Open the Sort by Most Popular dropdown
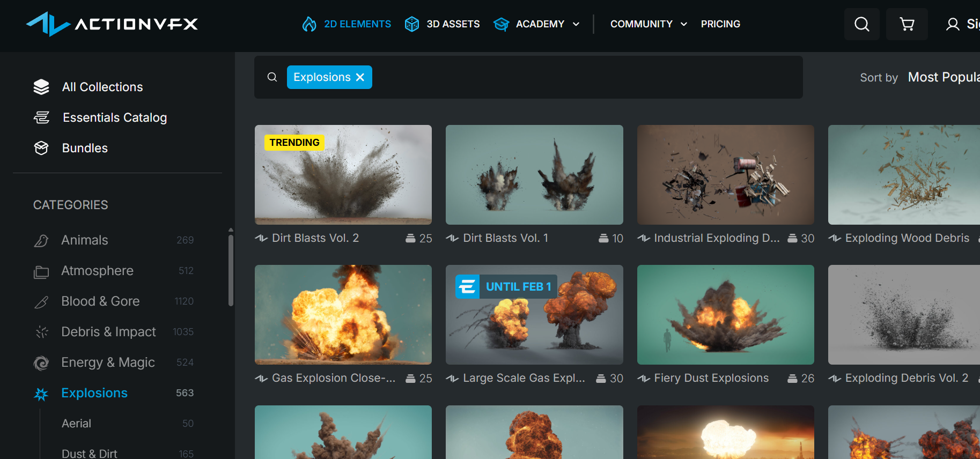 point(944,77)
